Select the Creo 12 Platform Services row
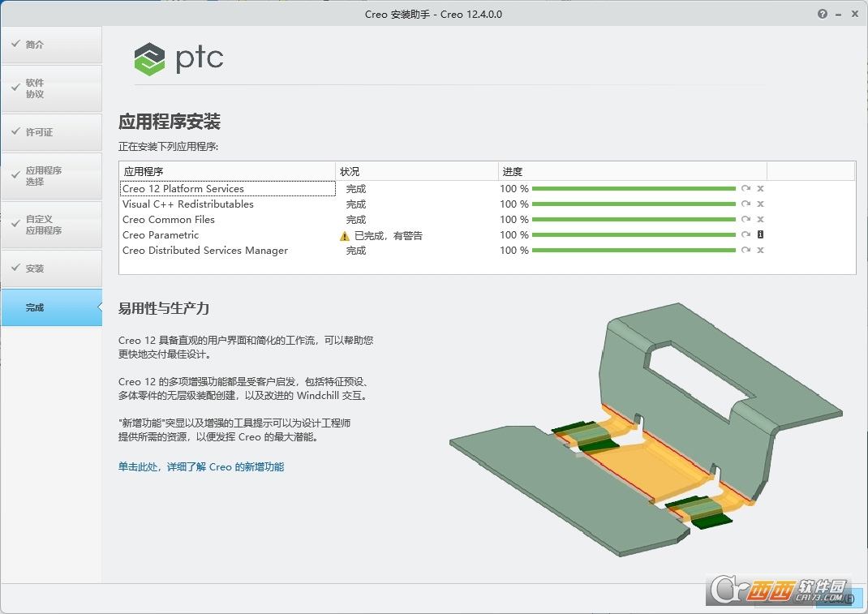The width and height of the screenshot is (868, 614). pos(488,189)
